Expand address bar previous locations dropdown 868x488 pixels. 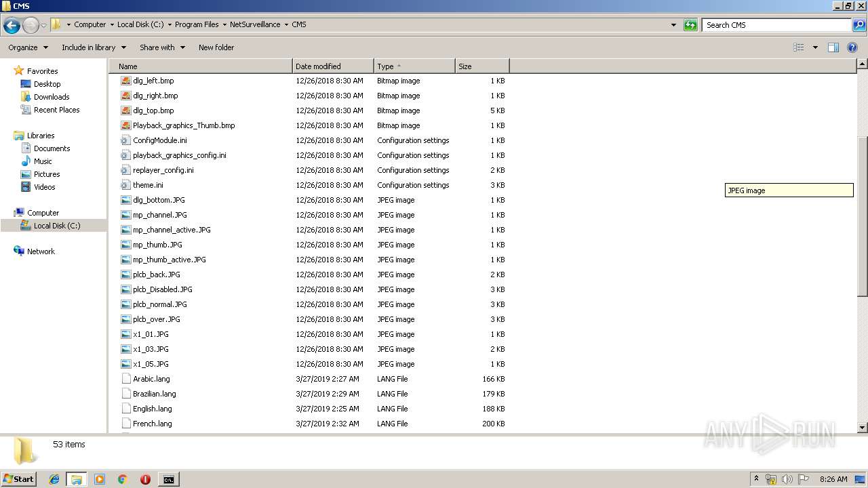[673, 25]
